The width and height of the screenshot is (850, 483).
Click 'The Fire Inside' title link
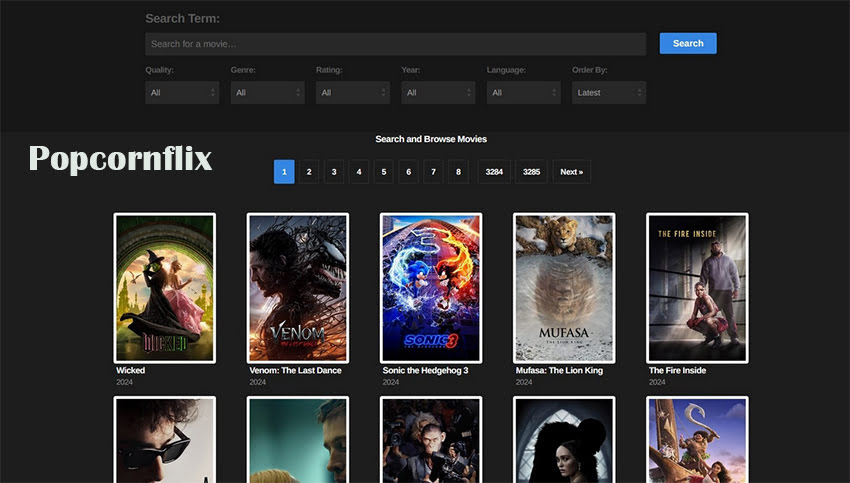pos(678,370)
